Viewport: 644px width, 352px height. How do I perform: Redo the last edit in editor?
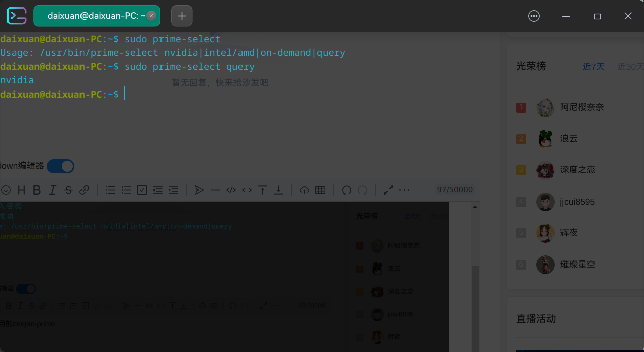pyautogui.click(x=362, y=190)
